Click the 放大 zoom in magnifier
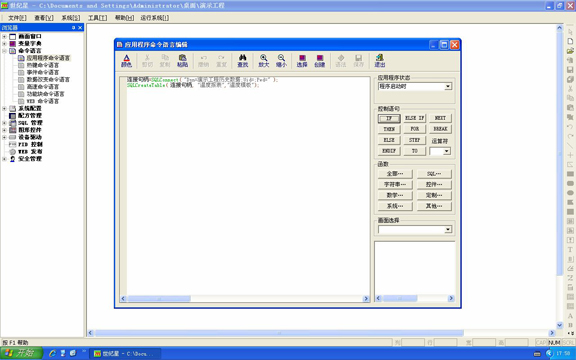This screenshot has width=576, height=360. pyautogui.click(x=264, y=61)
